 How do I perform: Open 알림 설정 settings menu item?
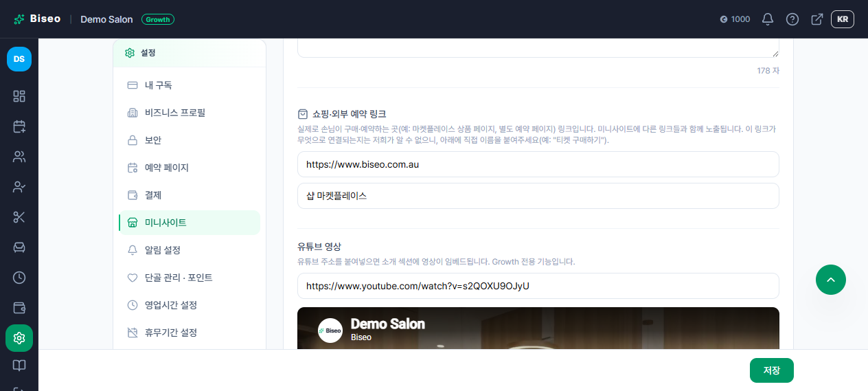pyautogui.click(x=190, y=250)
